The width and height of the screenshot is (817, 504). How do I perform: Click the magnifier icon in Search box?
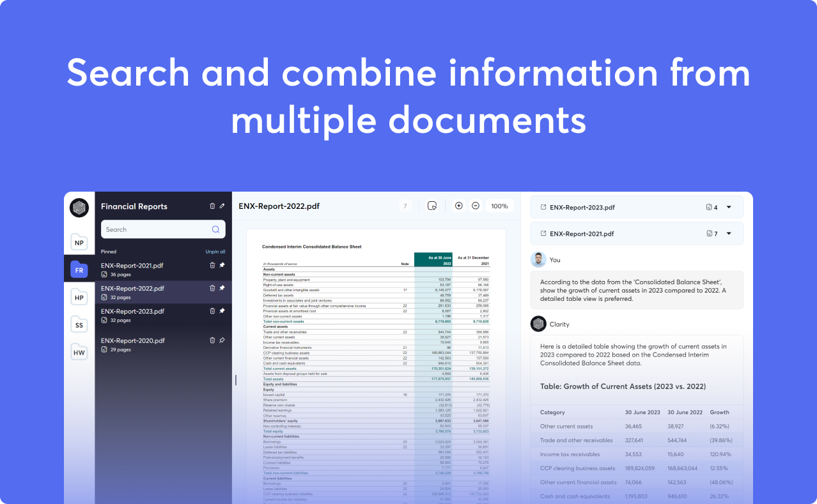216,229
